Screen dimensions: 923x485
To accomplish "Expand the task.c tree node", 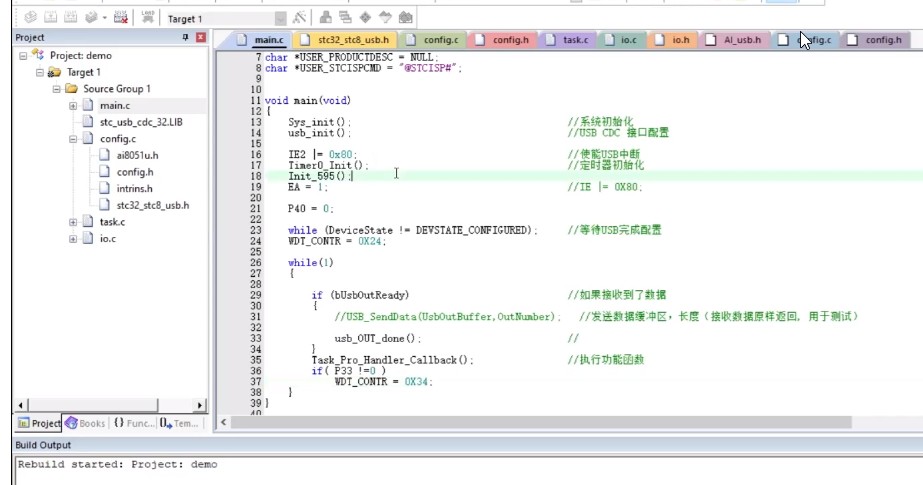I will [73, 222].
